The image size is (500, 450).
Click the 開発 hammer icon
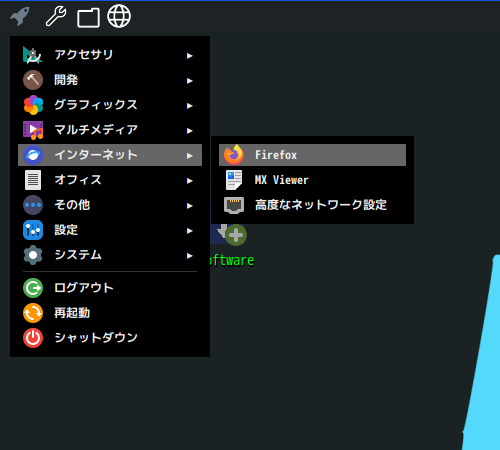point(33,80)
